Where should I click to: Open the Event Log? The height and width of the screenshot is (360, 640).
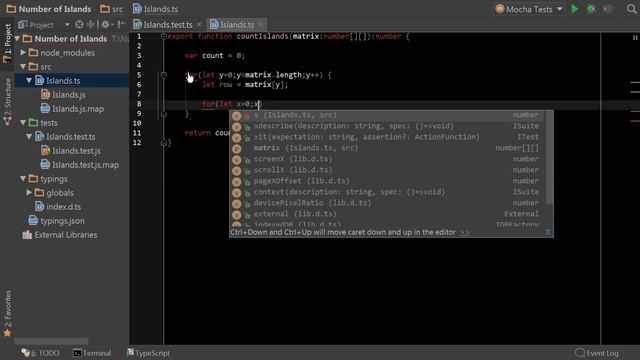(597, 353)
